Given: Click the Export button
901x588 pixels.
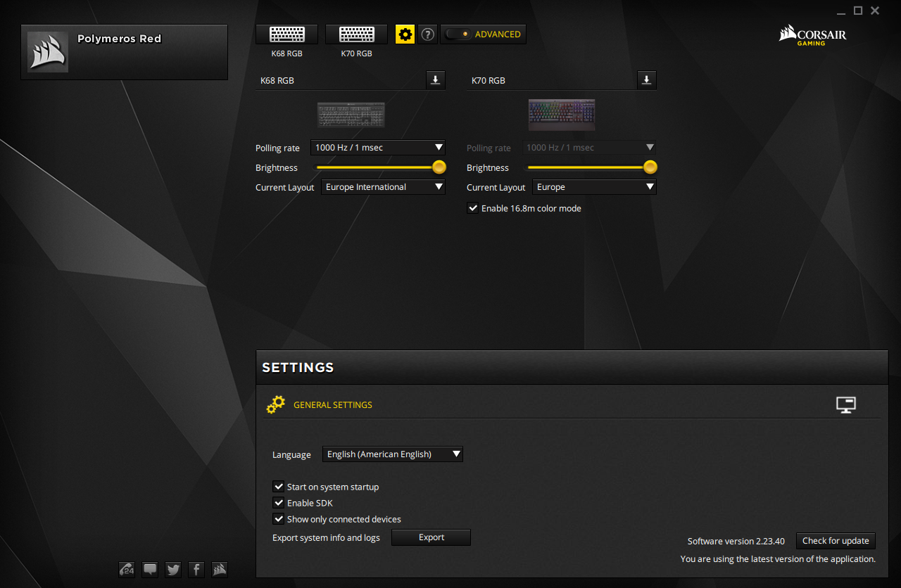Looking at the screenshot, I should [x=431, y=537].
